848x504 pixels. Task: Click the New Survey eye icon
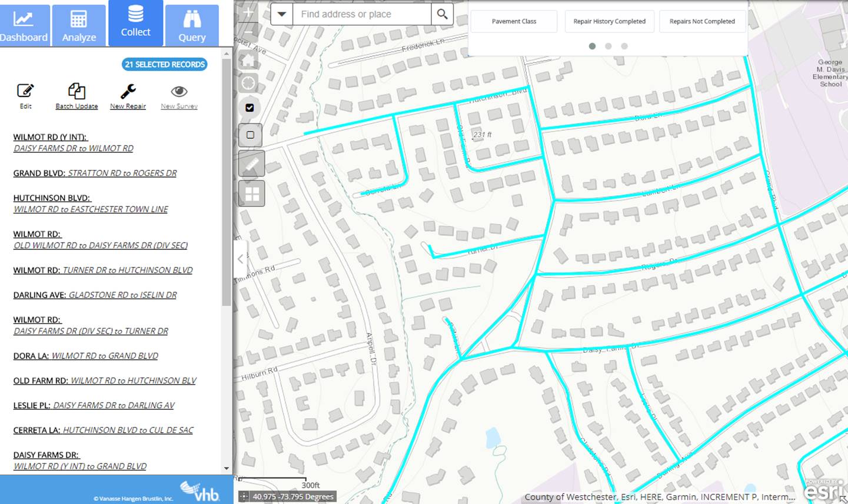[x=179, y=91]
